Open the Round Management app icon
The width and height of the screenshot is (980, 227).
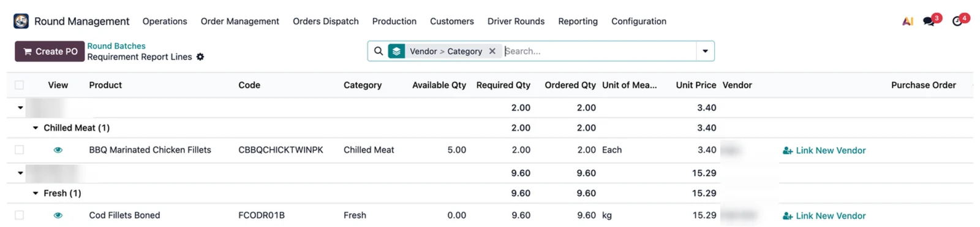click(21, 21)
